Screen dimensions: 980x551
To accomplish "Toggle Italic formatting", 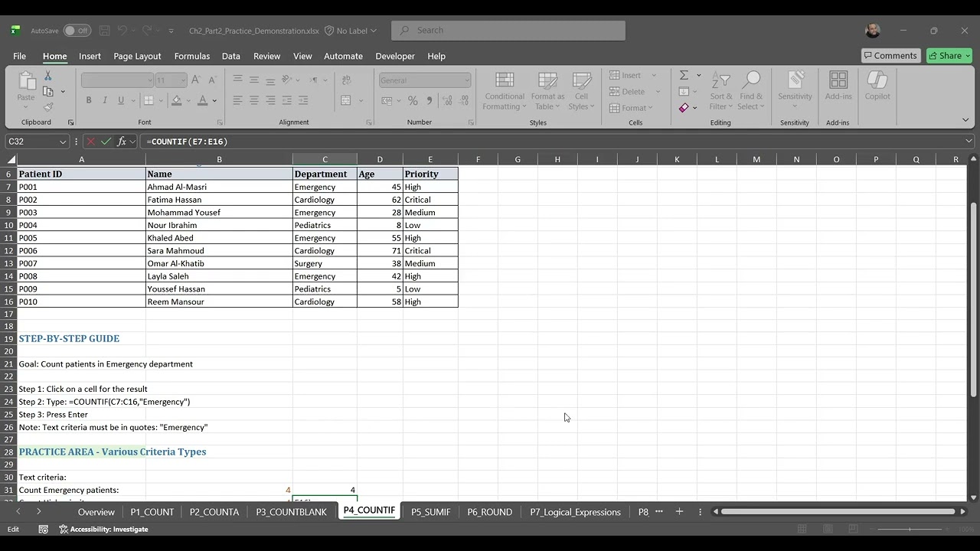I will point(105,100).
